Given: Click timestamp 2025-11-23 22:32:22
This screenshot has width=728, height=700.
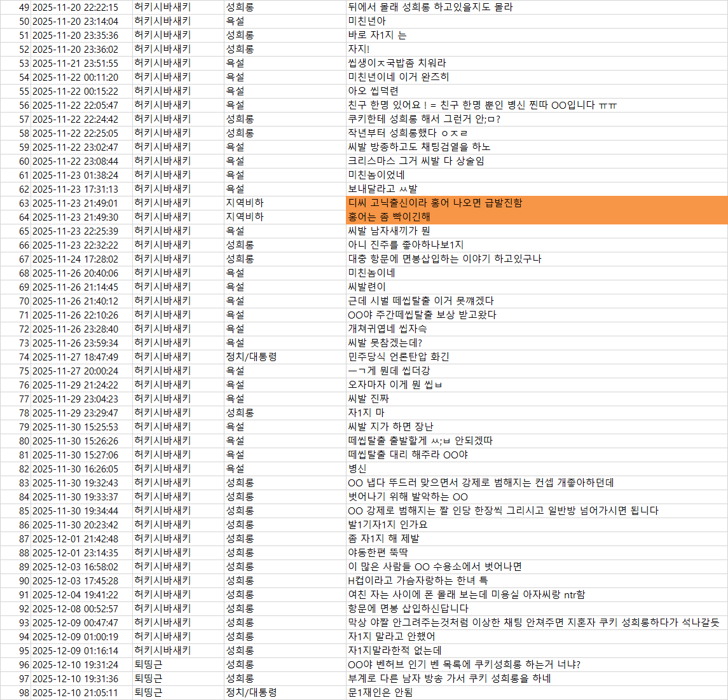Looking at the screenshot, I should pos(81,245).
